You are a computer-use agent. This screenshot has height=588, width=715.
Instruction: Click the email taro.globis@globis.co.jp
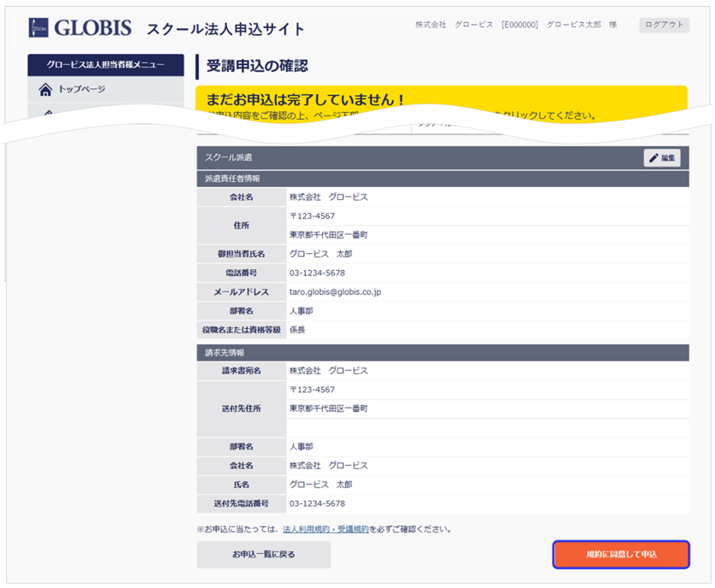(335, 291)
